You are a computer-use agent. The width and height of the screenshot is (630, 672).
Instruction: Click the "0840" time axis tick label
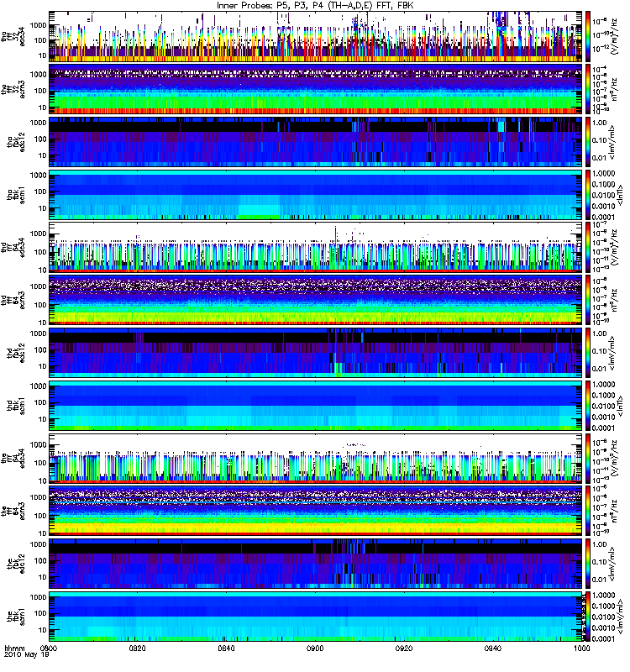point(226,648)
